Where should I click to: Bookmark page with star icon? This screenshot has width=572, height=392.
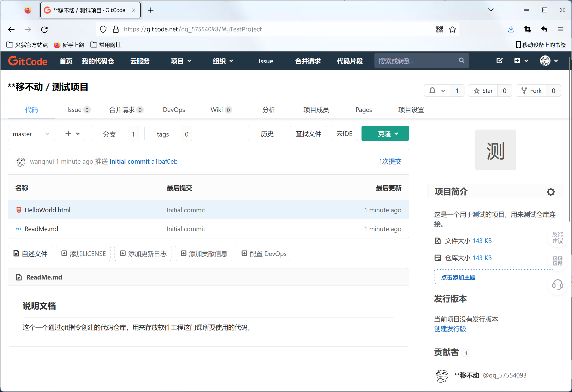coord(453,29)
